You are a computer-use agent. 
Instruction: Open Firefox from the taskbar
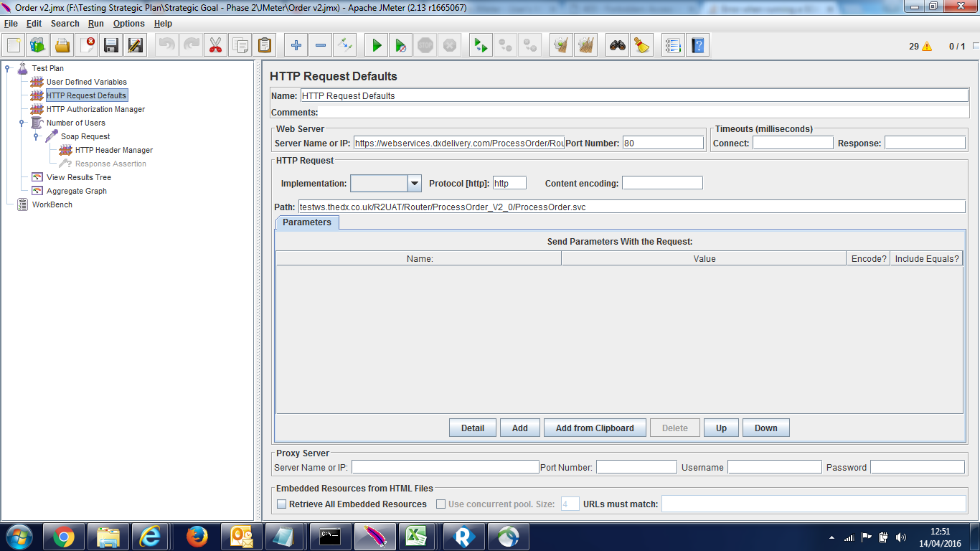click(197, 537)
